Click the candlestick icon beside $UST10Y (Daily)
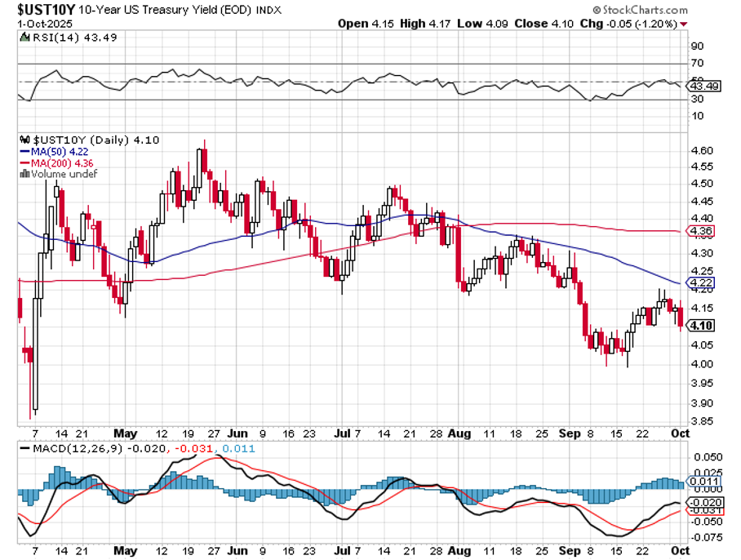Screen dimensions: 741x560 (24, 140)
